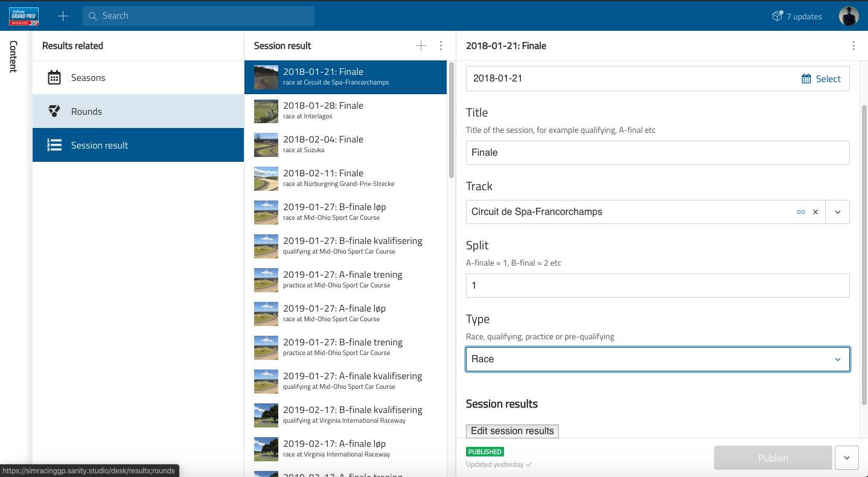Viewport: 868px width, 477px height.
Task: Open the user avatar menu
Action: 849,16
